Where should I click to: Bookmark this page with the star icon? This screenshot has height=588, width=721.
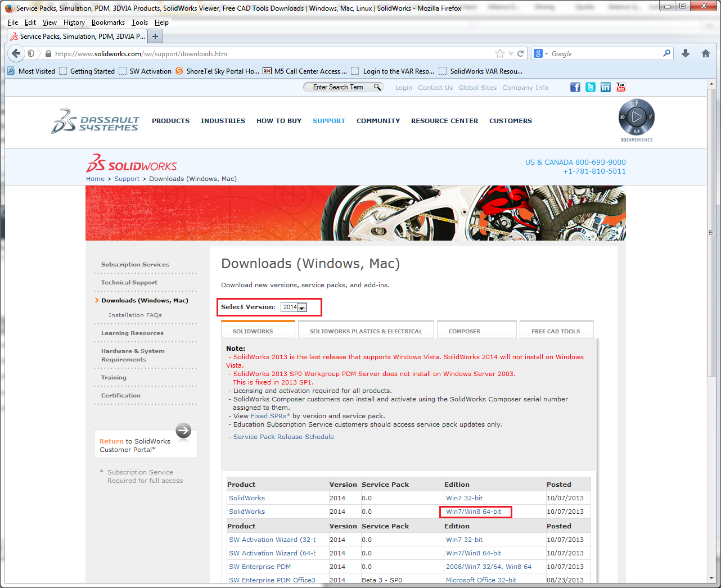point(500,53)
